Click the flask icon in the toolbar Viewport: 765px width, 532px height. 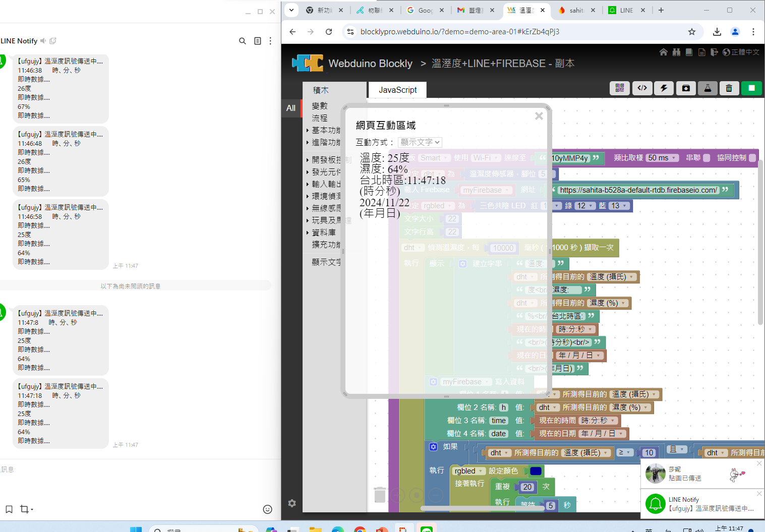coord(708,88)
